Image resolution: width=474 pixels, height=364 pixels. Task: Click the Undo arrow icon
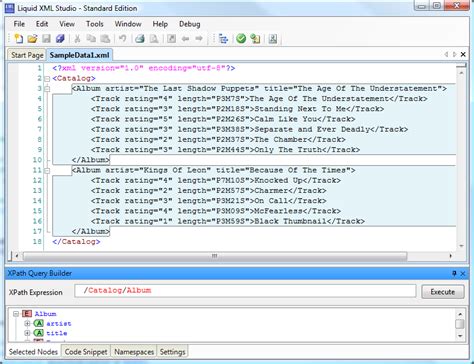[x=122, y=39]
